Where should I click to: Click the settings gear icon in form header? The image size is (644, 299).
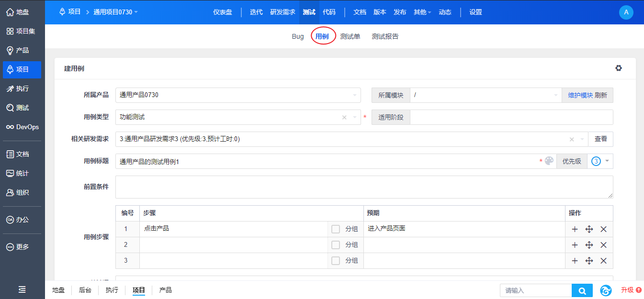coord(618,68)
